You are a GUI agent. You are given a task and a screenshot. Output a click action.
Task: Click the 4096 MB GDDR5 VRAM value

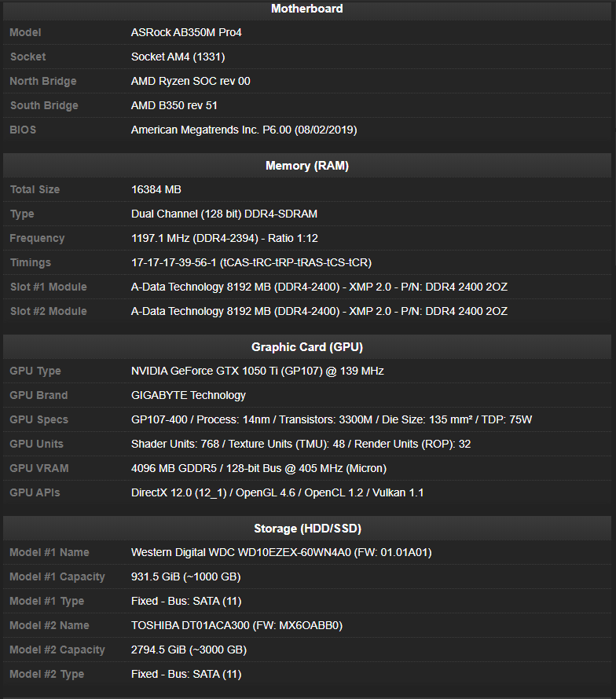[x=258, y=469]
